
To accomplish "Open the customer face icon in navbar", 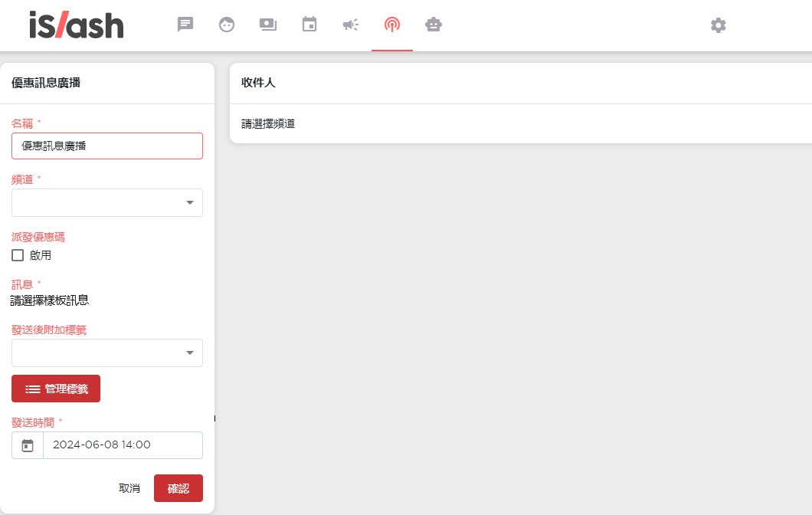I will pyautogui.click(x=227, y=25).
